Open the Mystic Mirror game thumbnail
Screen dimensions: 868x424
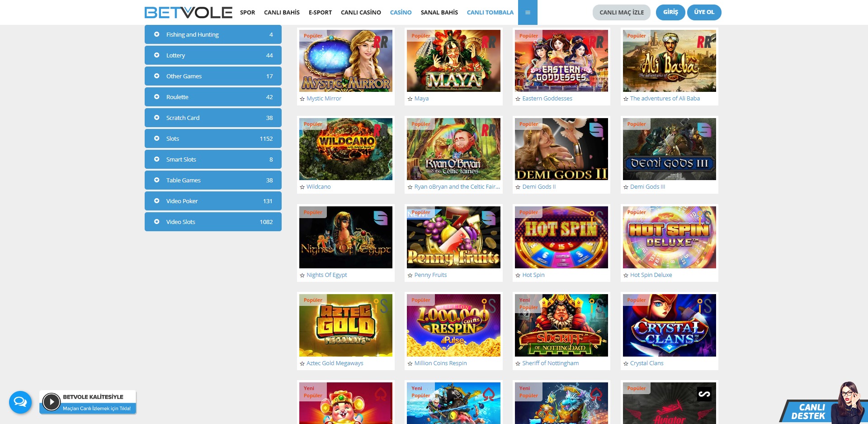coord(346,61)
